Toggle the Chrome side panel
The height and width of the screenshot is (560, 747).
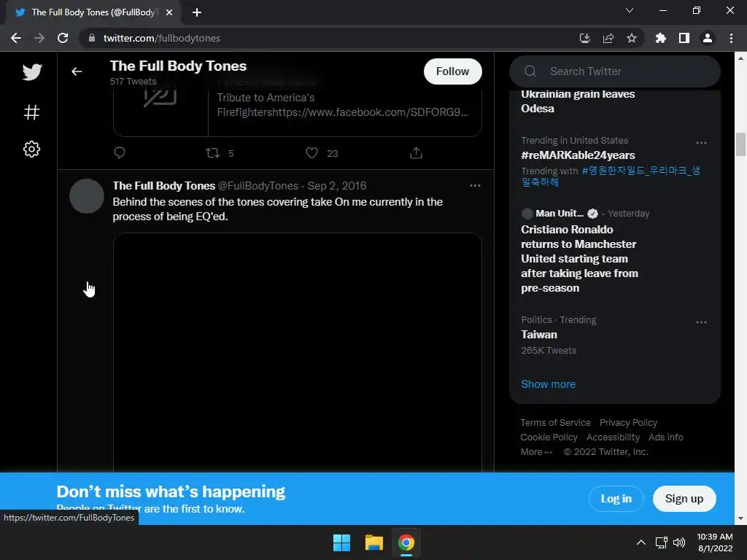(x=684, y=38)
